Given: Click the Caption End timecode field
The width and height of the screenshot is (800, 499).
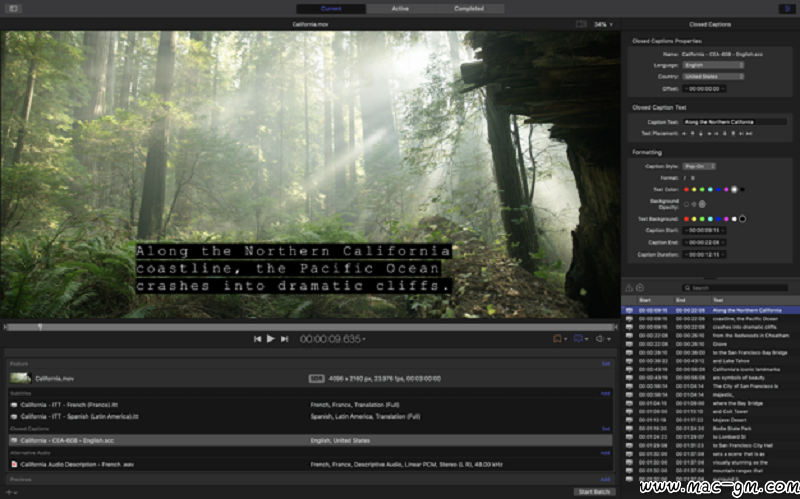Looking at the screenshot, I should click(704, 242).
